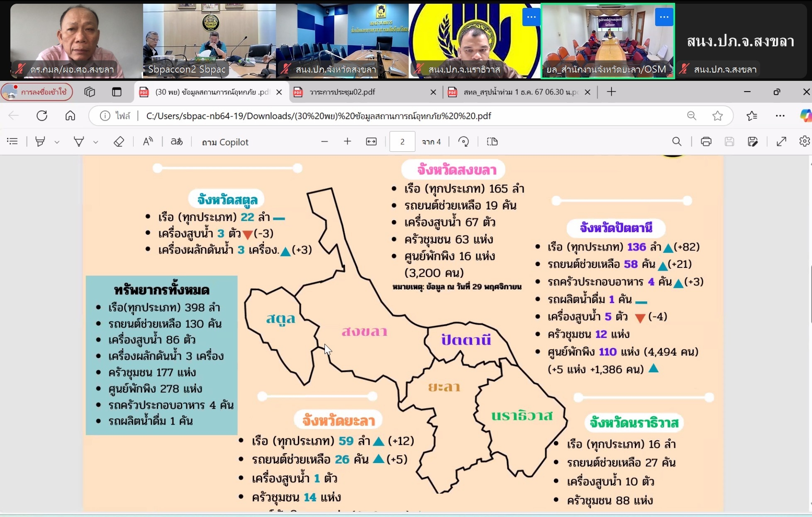Open options on the Narathiwat participant tile
The image size is (812, 517).
click(531, 17)
